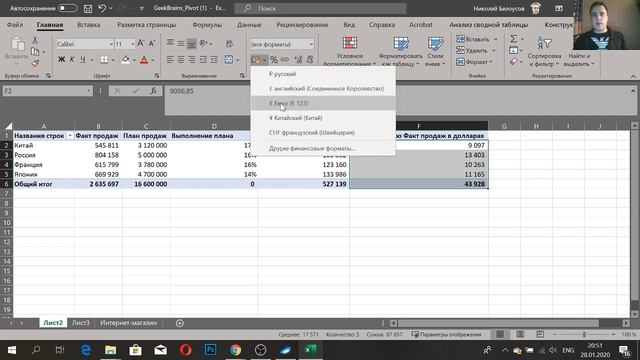Switch to the Формулы ribbon tab
The height and width of the screenshot is (360, 640).
pyautogui.click(x=207, y=25)
